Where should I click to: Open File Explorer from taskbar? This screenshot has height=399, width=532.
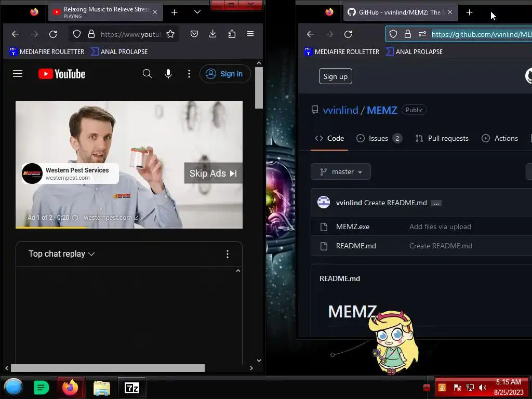(101, 388)
